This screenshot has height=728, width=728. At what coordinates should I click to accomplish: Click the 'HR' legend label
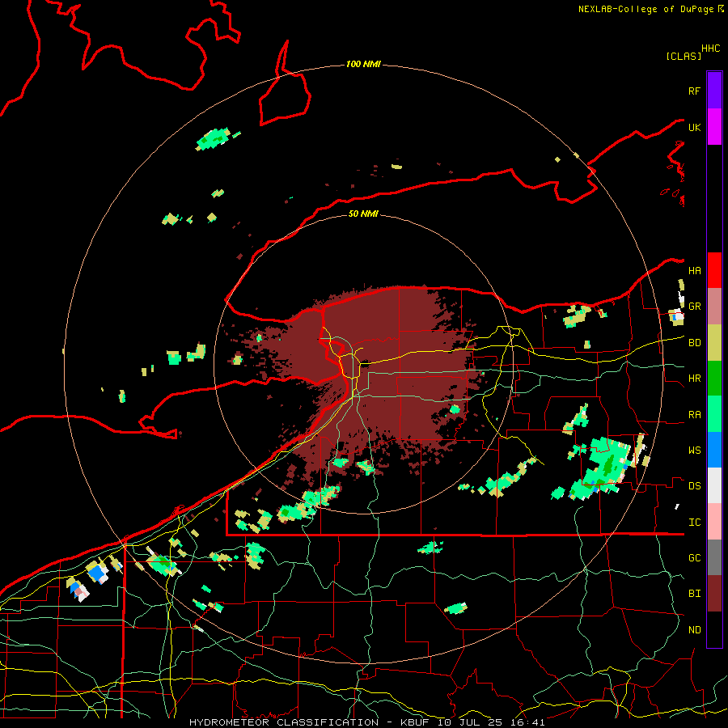[x=694, y=379]
